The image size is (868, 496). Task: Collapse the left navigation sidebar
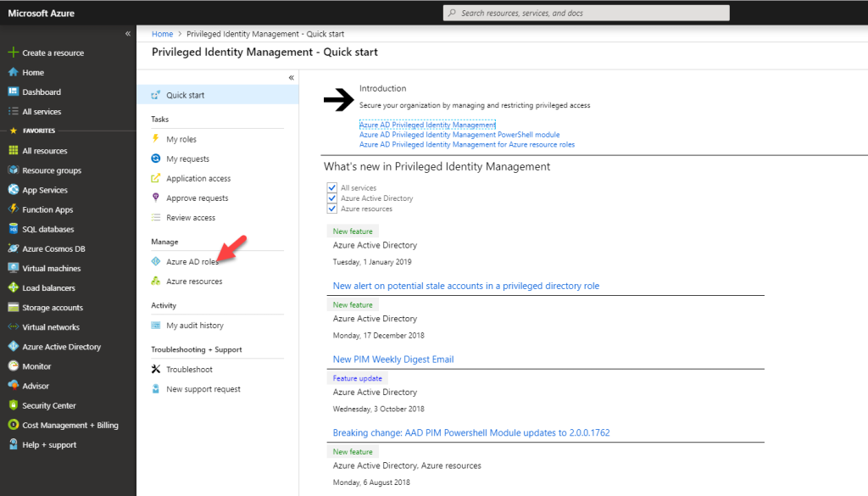coord(128,33)
